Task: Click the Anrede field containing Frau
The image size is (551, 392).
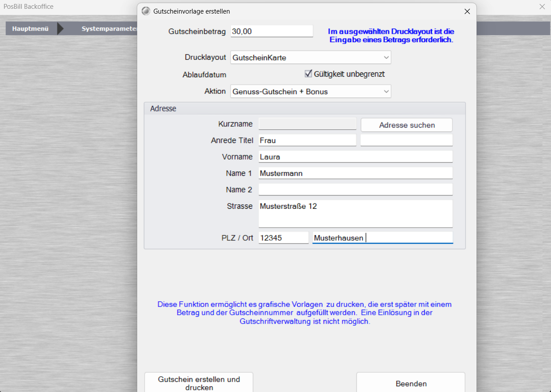Action: 307,140
